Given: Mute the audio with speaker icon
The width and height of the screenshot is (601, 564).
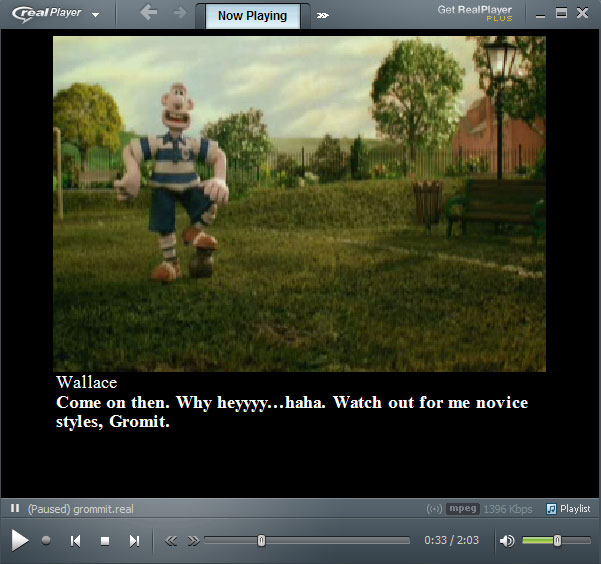Looking at the screenshot, I should point(507,541).
